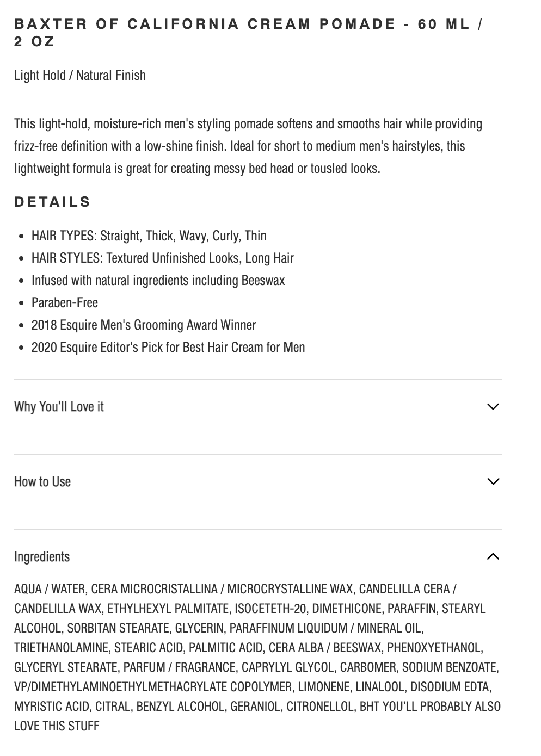The width and height of the screenshot is (541, 756).
Task: Collapse the Ingredients section label
Action: coord(42,557)
